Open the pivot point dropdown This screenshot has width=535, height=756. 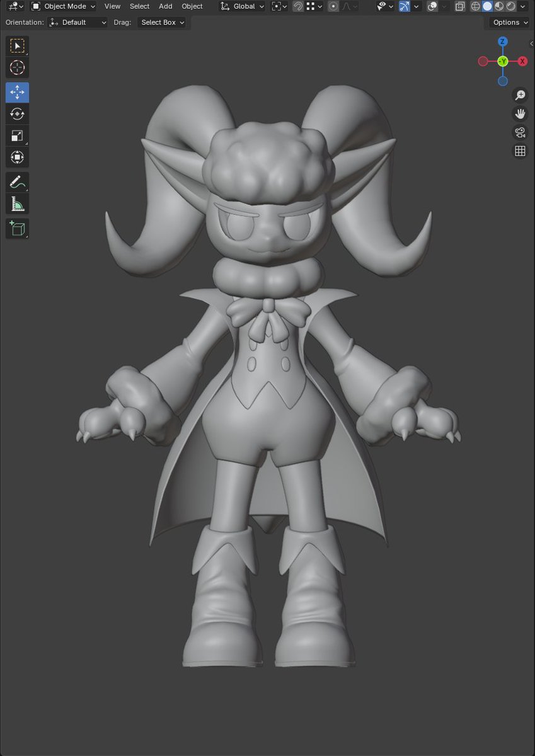point(279,6)
